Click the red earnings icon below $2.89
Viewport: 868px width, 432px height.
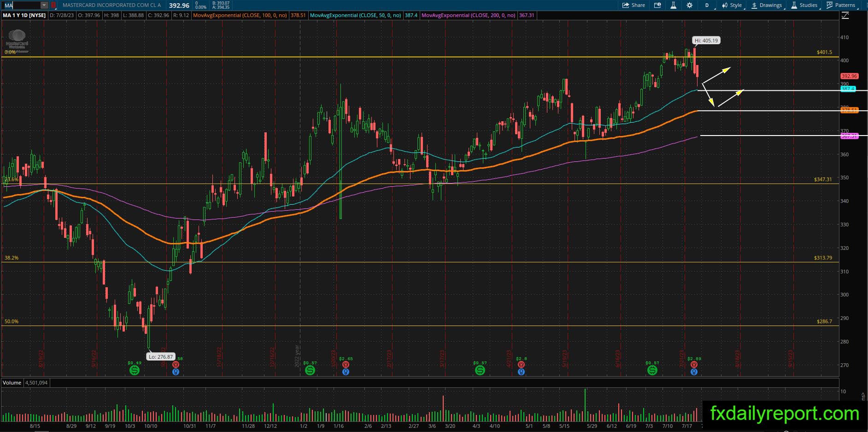[694, 365]
